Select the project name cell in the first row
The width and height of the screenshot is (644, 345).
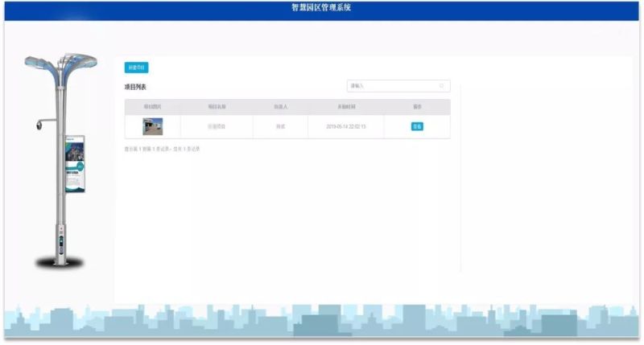(217, 127)
